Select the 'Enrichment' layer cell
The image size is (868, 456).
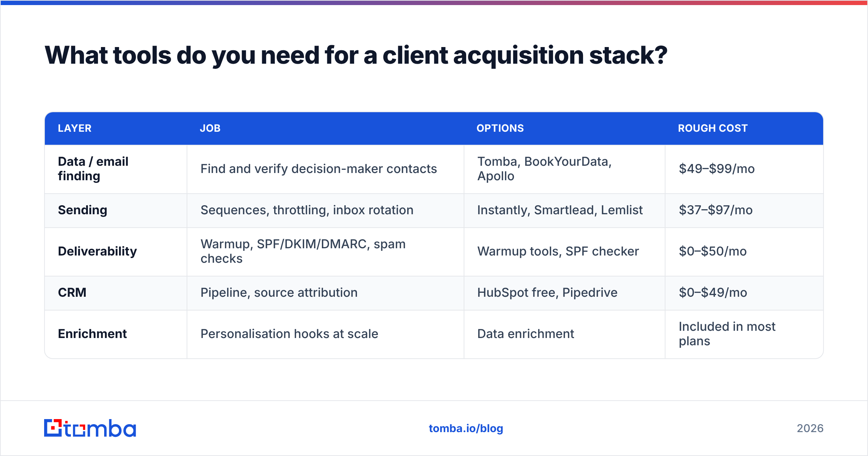point(116,334)
